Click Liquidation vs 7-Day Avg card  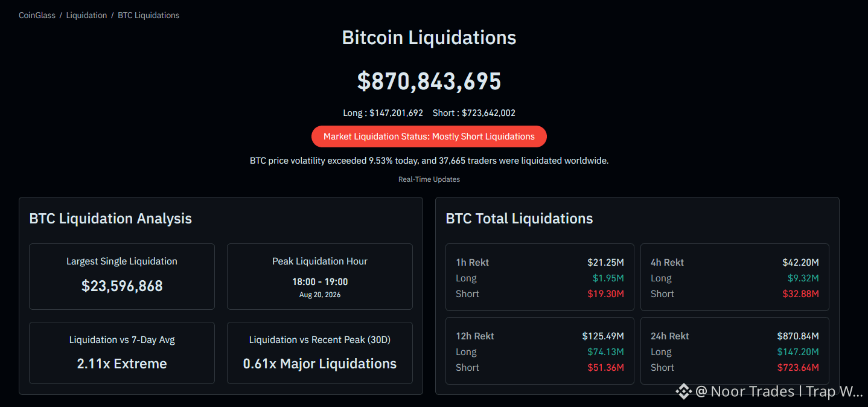(122, 353)
